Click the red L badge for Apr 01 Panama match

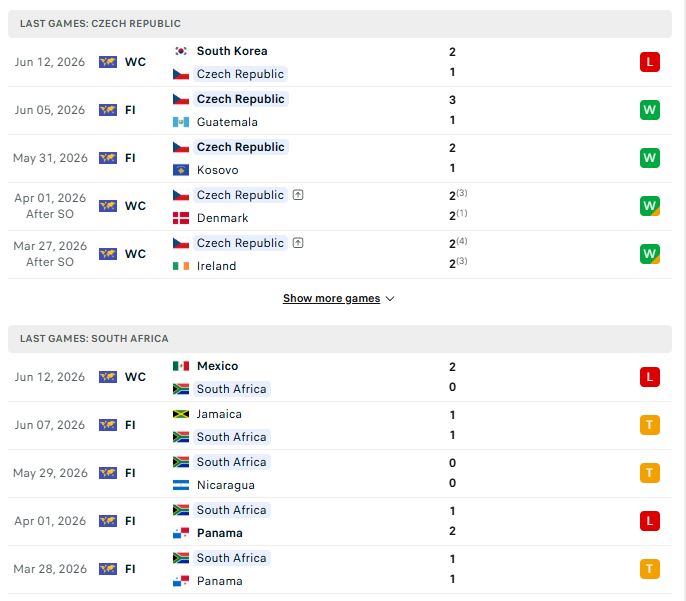coord(649,521)
